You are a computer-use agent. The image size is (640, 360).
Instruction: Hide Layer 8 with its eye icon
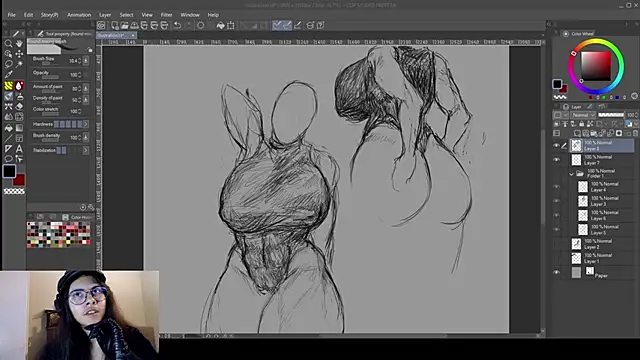556,146
